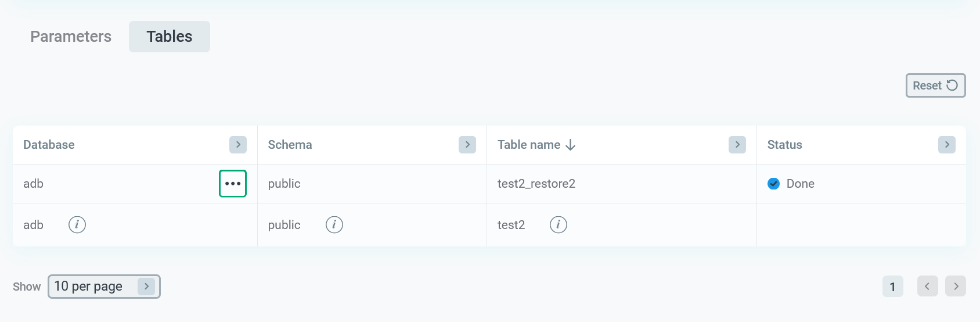Viewport: 980px width, 322px height.
Task: Expand the Table name column filter chevron
Action: (x=737, y=145)
